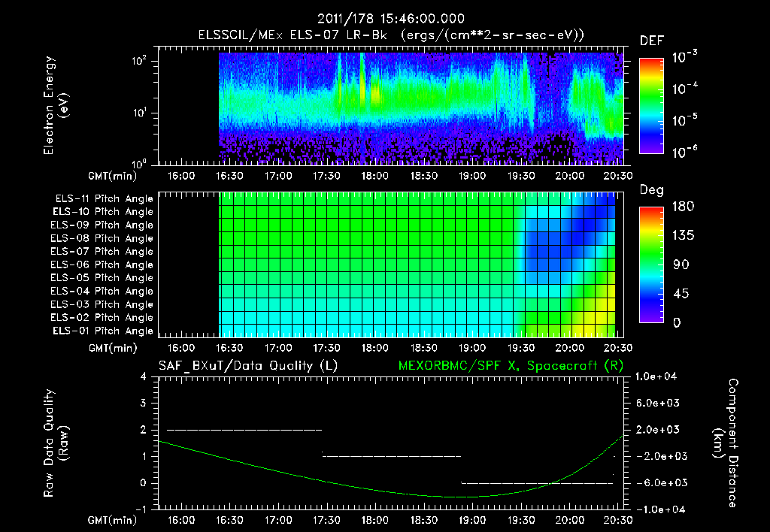Viewport: 770px width, 532px height.
Task: Click the 180 value on Deg scale
Action: pyautogui.click(x=683, y=207)
